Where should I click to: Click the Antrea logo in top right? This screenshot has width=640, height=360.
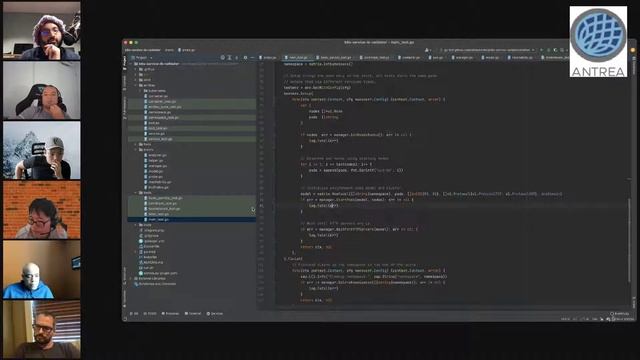(x=598, y=42)
